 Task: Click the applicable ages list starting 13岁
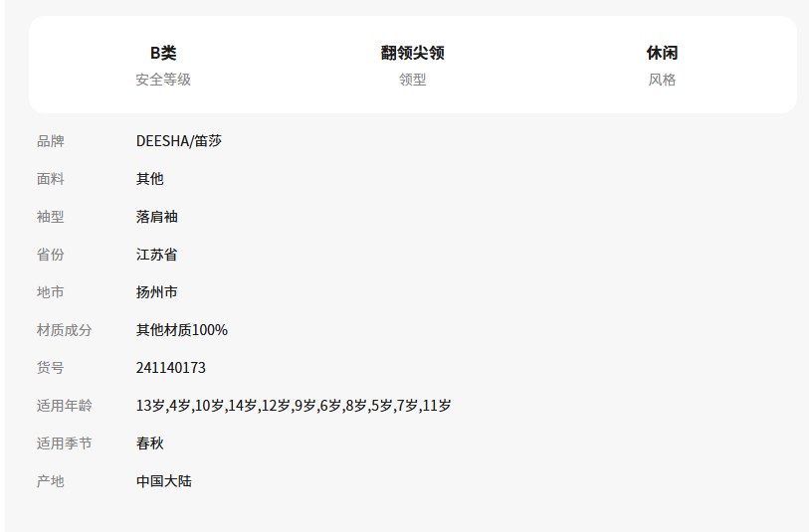click(294, 406)
